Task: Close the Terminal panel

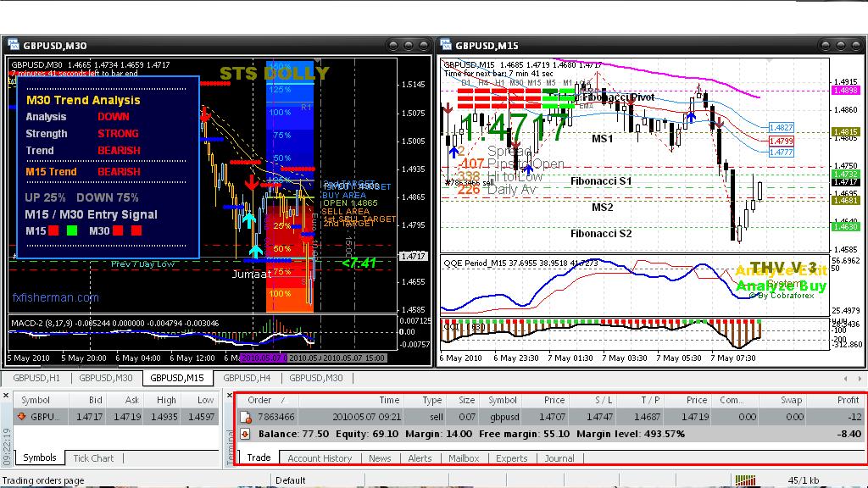Action: click(x=229, y=396)
